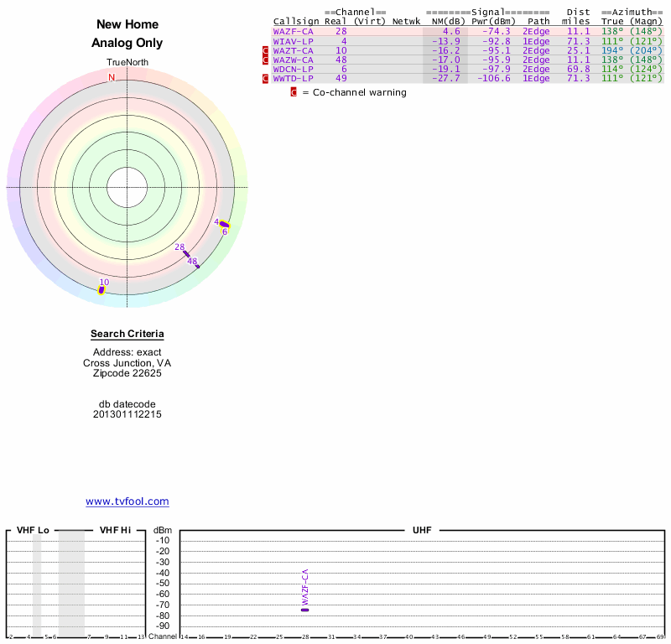The height and width of the screenshot is (644, 671).
Task: Click the UHF label above the spectrum chart
Action: (x=420, y=531)
